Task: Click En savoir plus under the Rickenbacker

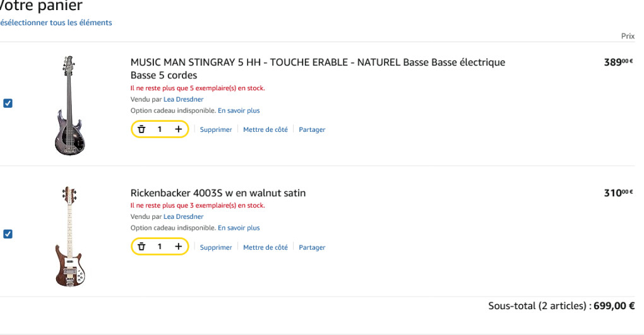Action: pyautogui.click(x=239, y=228)
